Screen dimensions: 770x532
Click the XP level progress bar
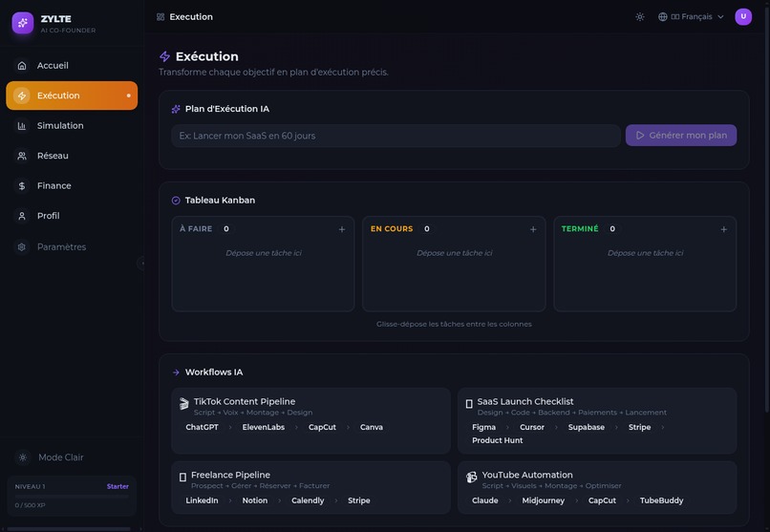tap(72, 496)
